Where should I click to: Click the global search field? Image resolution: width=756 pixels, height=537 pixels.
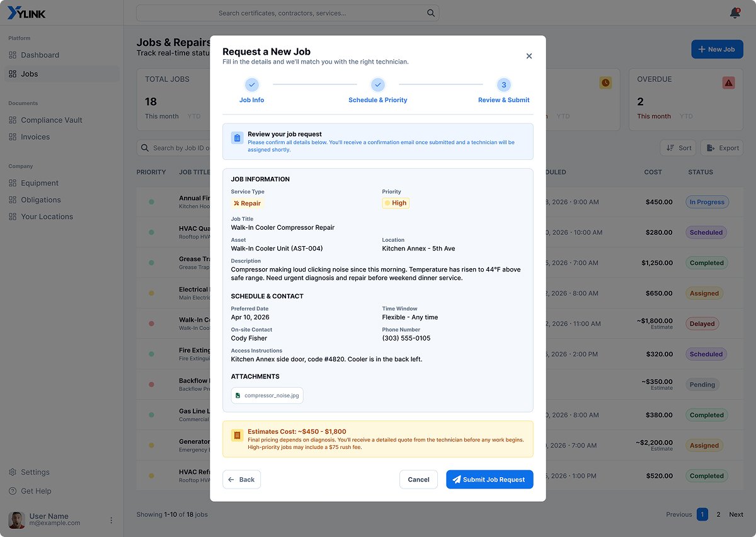(x=287, y=13)
